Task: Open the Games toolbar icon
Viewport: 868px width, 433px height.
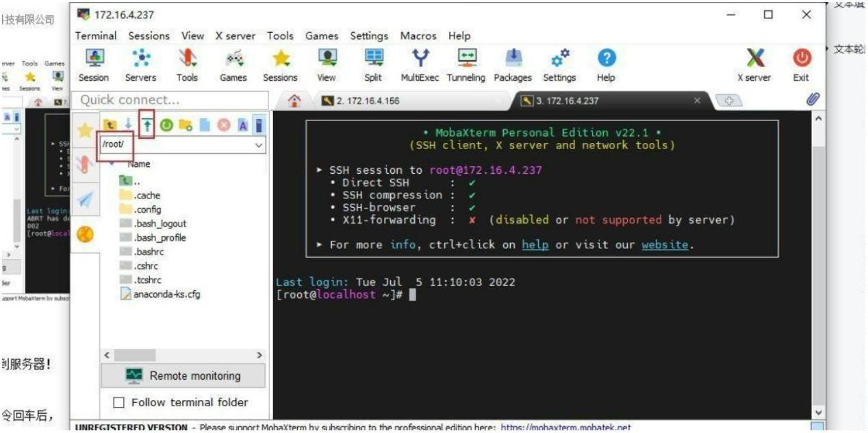Action: click(233, 57)
